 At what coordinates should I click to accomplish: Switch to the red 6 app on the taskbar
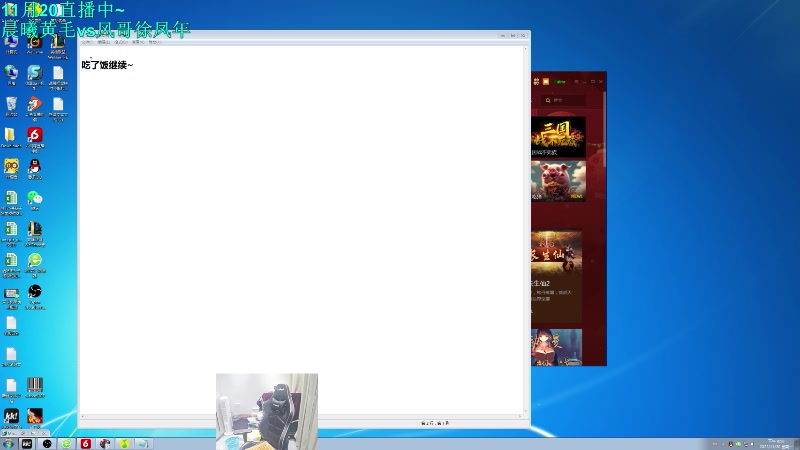[x=85, y=444]
